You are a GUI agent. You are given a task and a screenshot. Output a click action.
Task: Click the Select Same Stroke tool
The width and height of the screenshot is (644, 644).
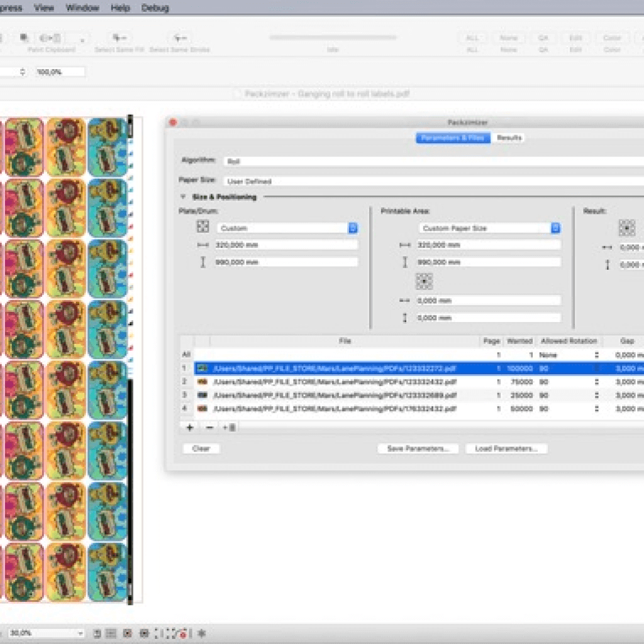click(x=179, y=38)
